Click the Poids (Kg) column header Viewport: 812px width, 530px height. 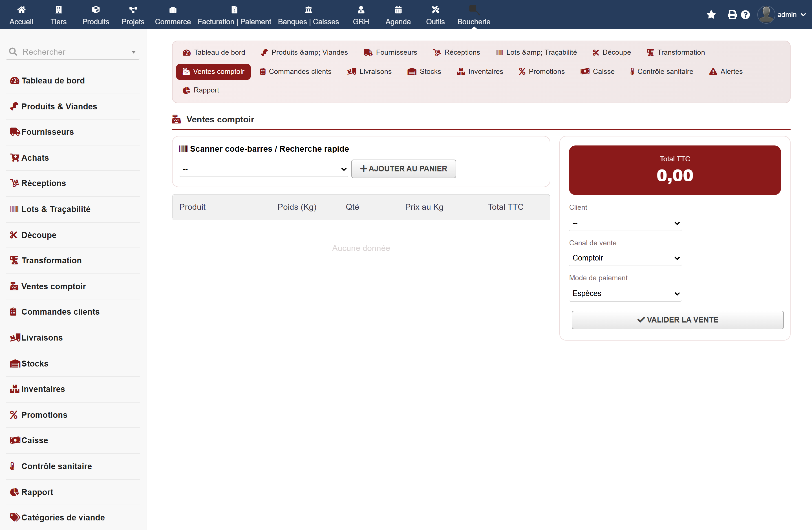297,207
